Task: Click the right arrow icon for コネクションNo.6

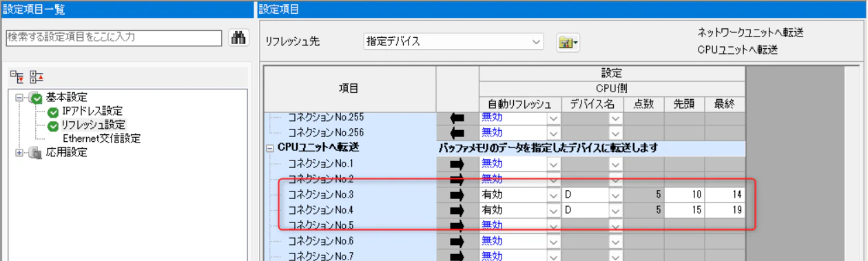Action: [x=457, y=241]
